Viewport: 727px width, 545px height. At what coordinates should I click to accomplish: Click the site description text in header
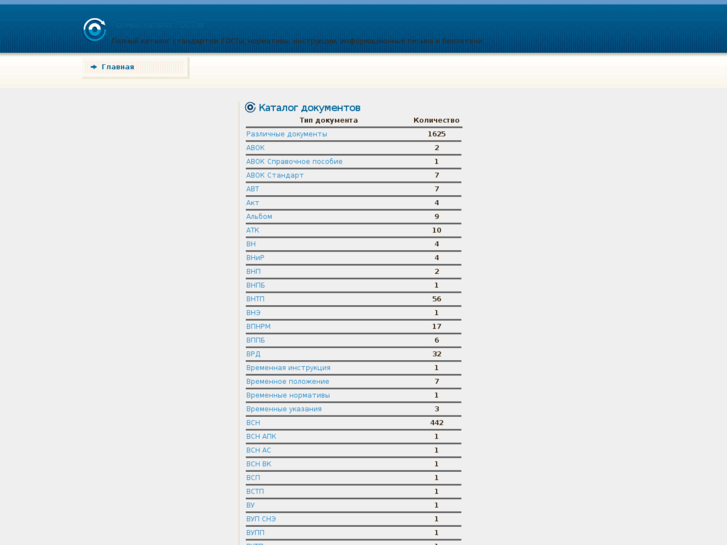coord(298,41)
